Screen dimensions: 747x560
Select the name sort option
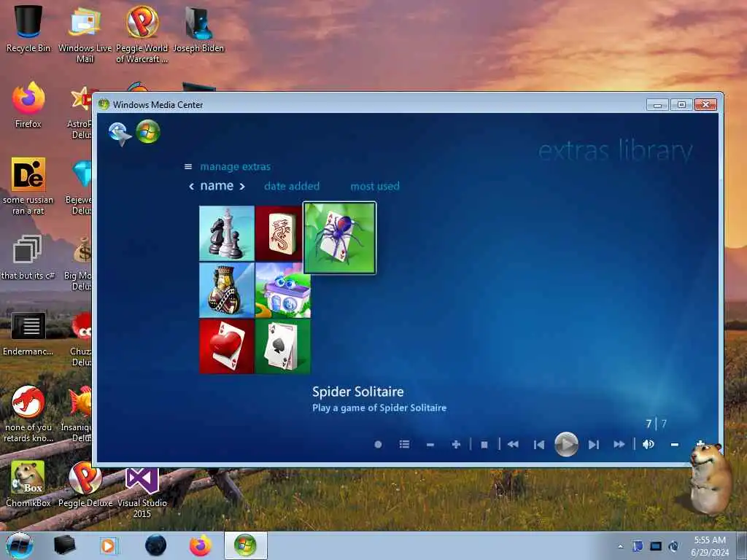tap(217, 186)
